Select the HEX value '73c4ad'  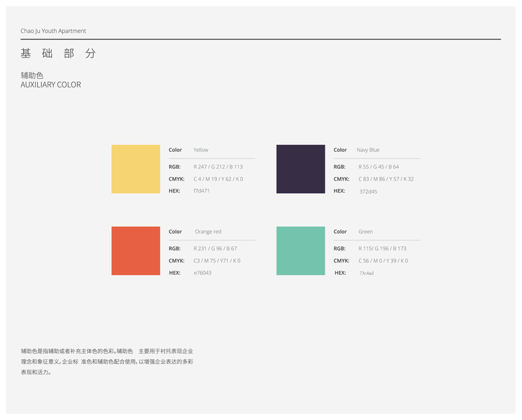[367, 273]
